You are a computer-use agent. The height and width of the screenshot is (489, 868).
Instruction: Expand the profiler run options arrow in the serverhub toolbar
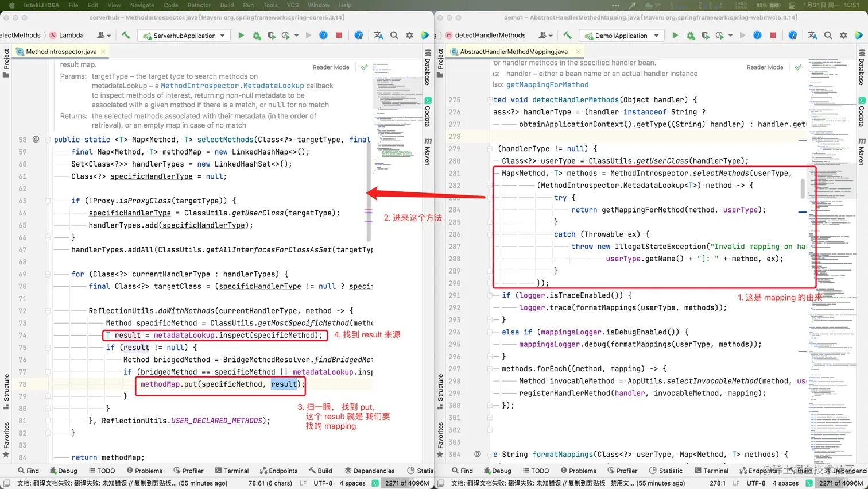tap(296, 36)
